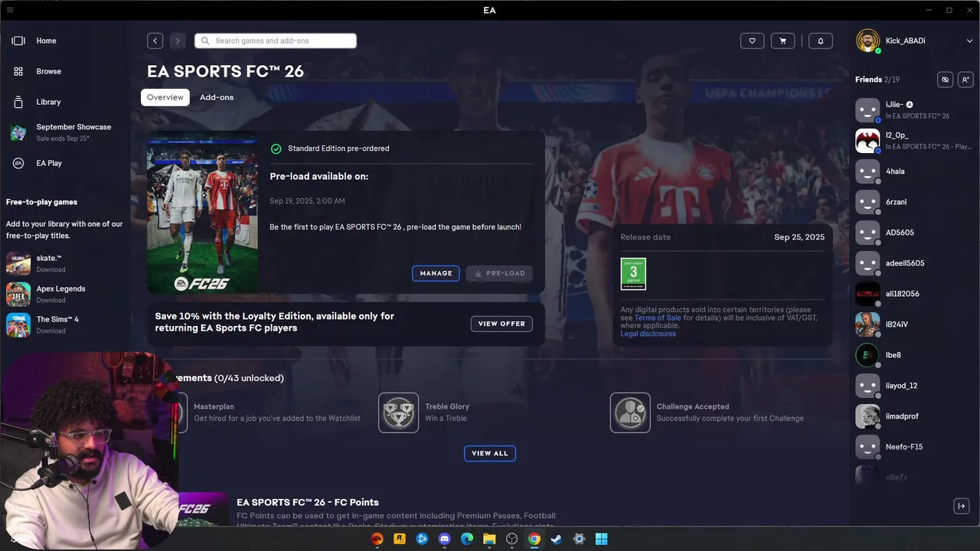Open the Legal disclosures link
Screen dimensions: 980x551
tap(648, 334)
